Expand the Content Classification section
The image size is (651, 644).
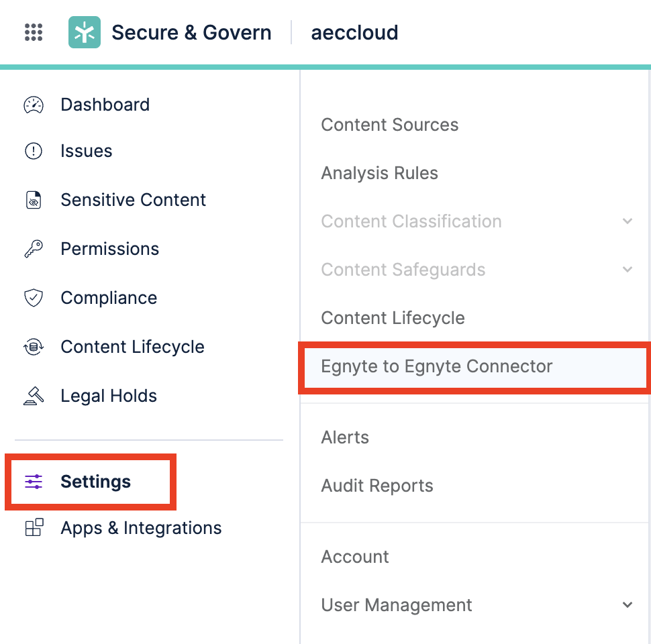[628, 221]
